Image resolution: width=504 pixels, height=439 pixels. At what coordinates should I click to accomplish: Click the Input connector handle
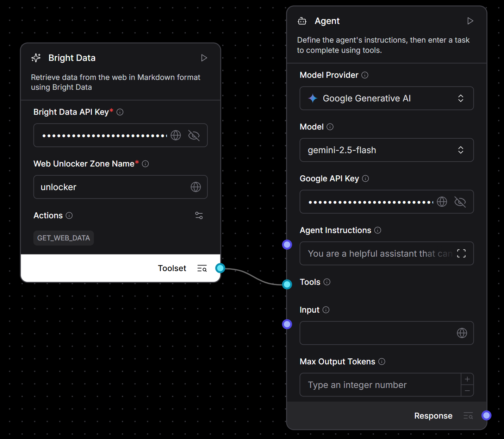pos(287,324)
